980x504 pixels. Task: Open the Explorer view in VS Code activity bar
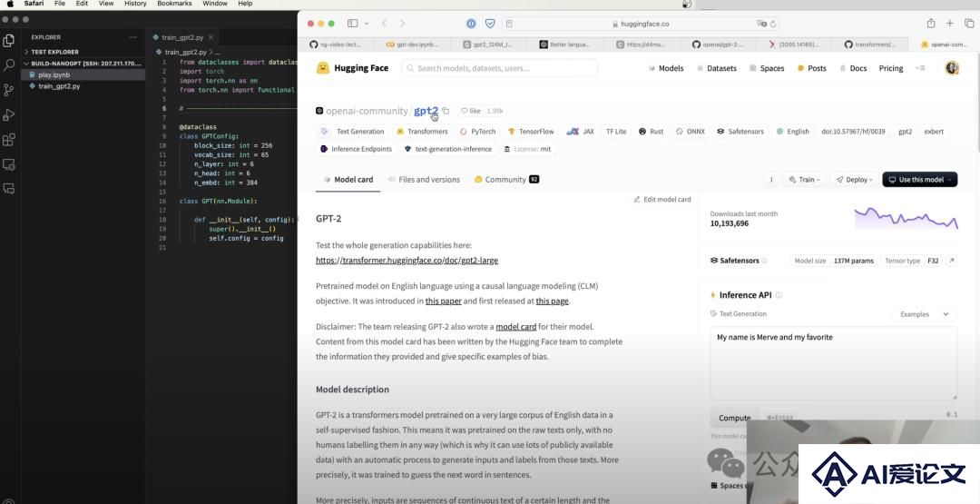point(9,41)
